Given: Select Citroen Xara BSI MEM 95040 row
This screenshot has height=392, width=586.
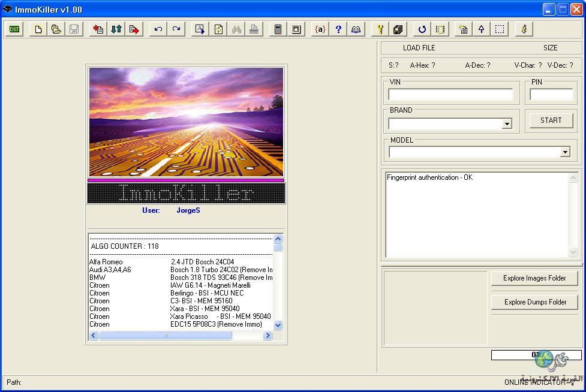Looking at the screenshot, I should pos(181,309).
